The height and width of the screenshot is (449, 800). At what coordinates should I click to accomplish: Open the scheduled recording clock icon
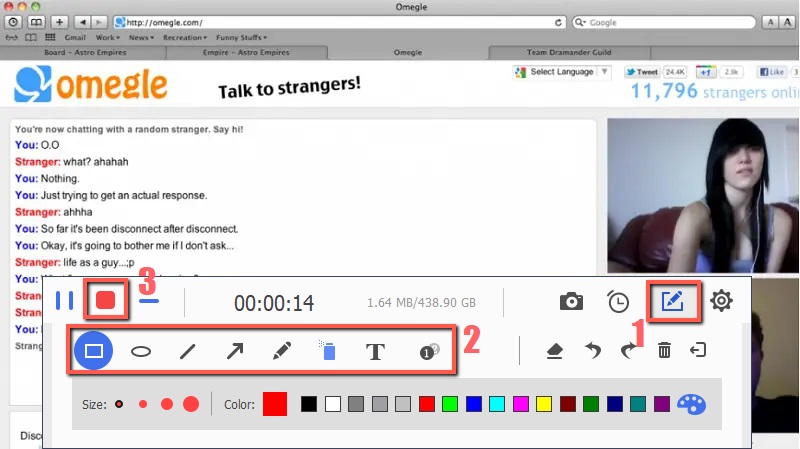coord(618,301)
